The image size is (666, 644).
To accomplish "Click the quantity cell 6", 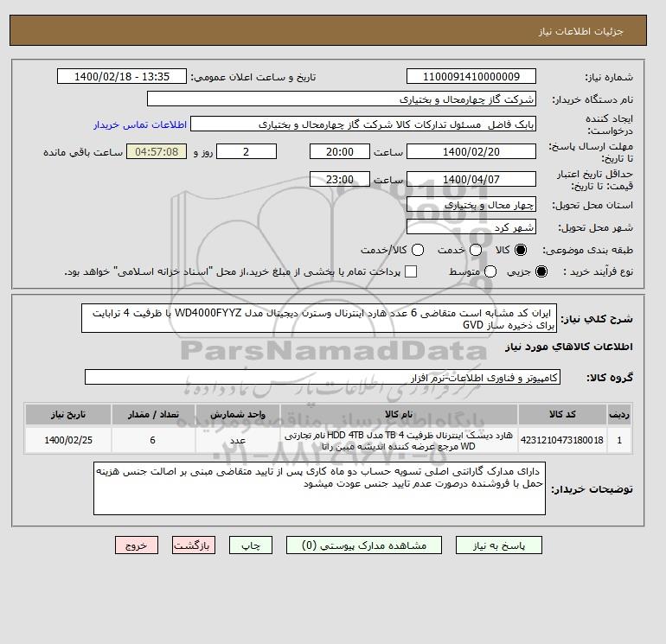I will (x=153, y=440).
